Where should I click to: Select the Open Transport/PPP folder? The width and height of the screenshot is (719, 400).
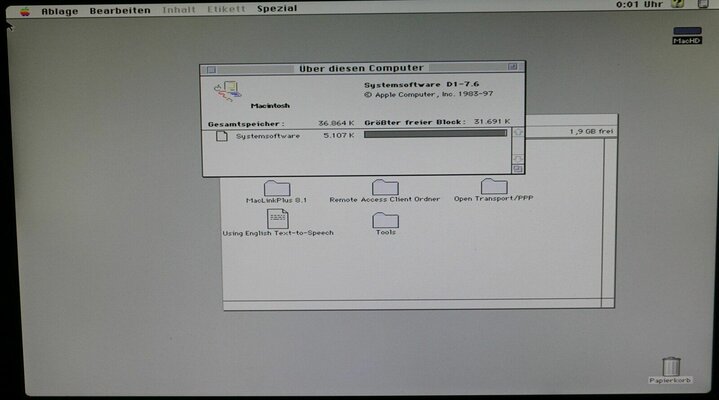coord(493,186)
